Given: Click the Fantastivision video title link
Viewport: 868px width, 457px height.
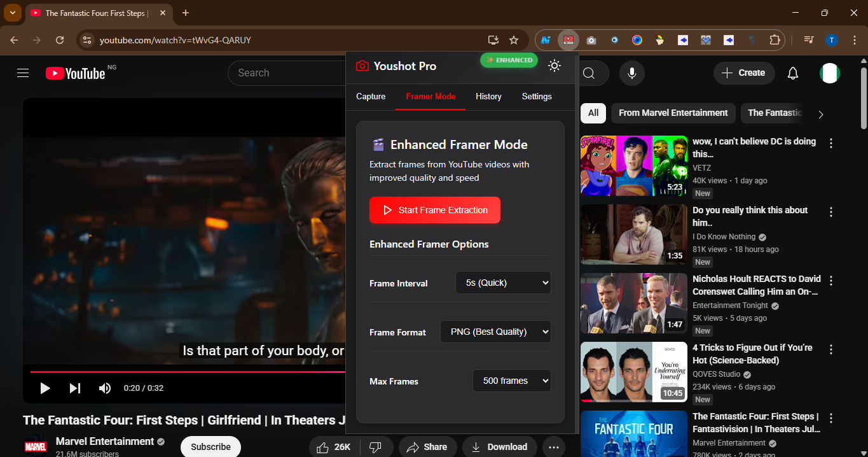Looking at the screenshot, I should (756, 423).
